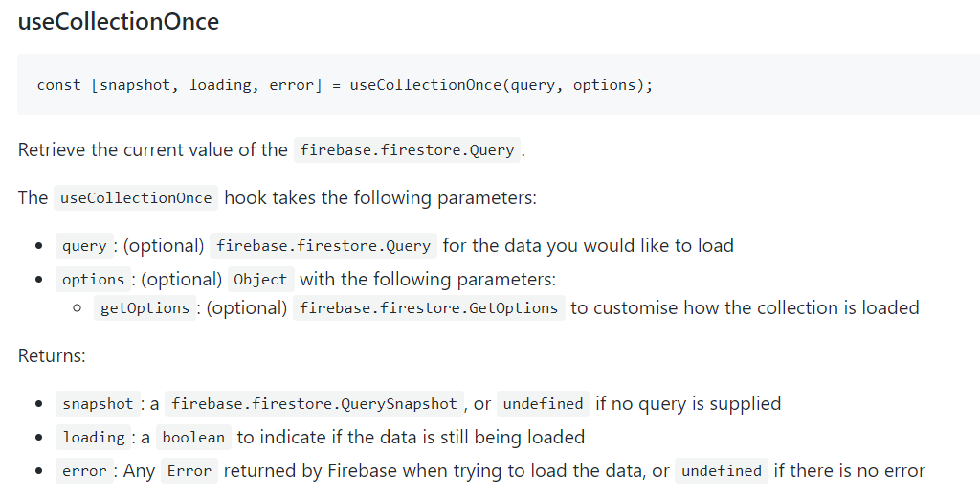Click the const declaration code block line
This screenshot has height=499, width=980.
[345, 85]
